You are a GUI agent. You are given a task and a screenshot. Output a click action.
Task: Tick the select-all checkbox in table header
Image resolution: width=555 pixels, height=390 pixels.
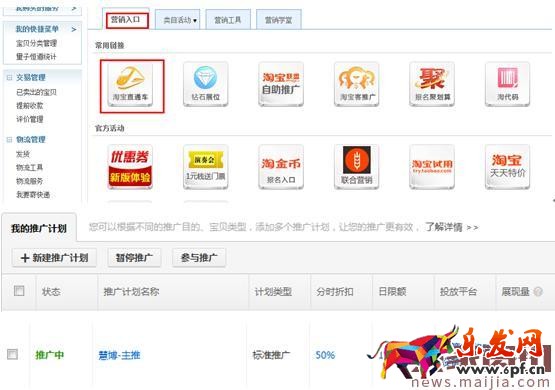(x=19, y=291)
